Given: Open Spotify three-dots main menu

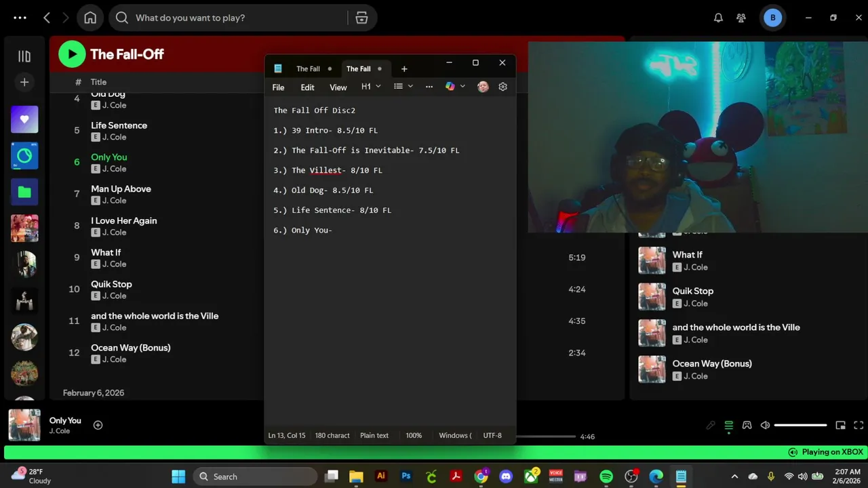Looking at the screenshot, I should [x=20, y=18].
